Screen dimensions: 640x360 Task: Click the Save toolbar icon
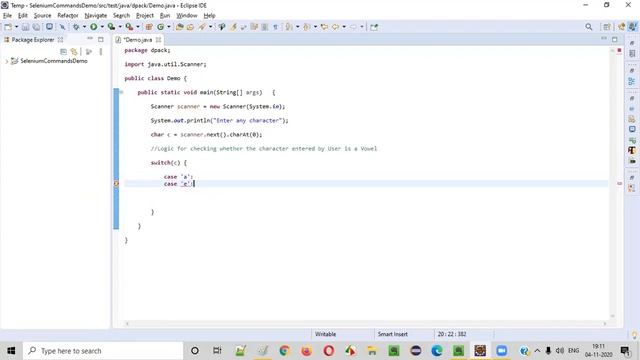[25, 27]
